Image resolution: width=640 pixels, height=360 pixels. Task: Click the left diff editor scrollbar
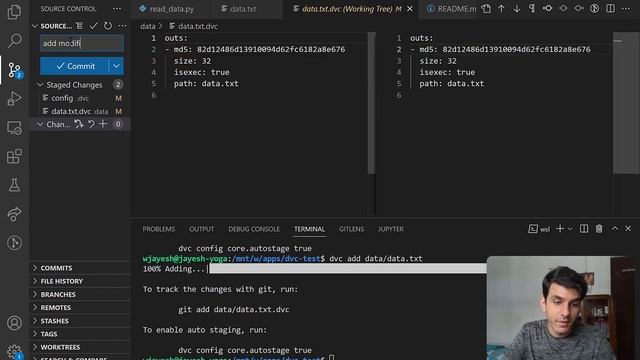(371, 103)
